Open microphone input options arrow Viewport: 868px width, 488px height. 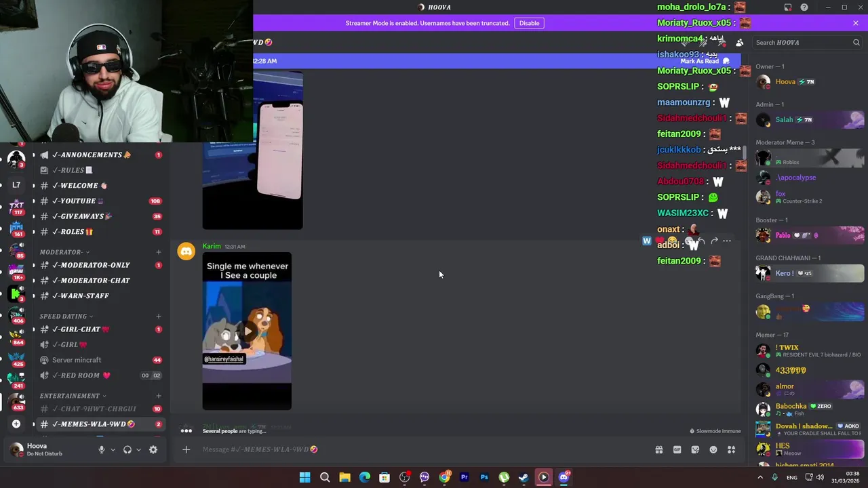(x=113, y=449)
